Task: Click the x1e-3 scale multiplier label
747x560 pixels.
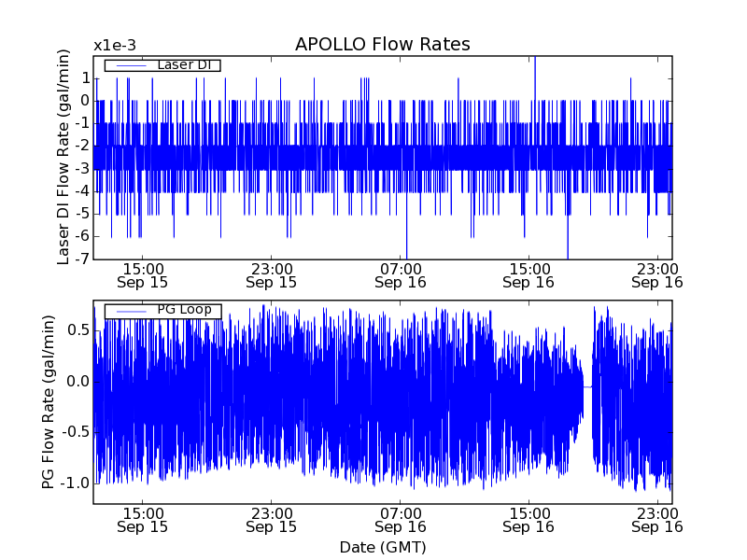Action: coord(115,45)
